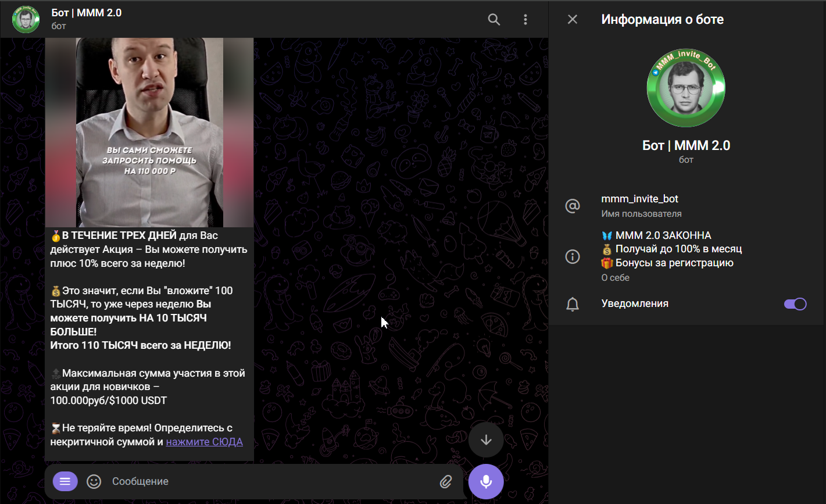Jump to latest message with down arrow

click(486, 440)
